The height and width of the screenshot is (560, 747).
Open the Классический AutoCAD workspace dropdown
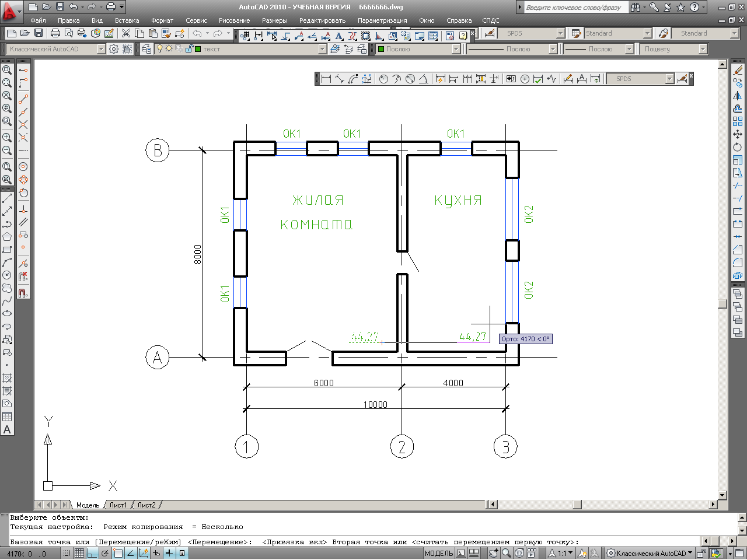coord(101,49)
